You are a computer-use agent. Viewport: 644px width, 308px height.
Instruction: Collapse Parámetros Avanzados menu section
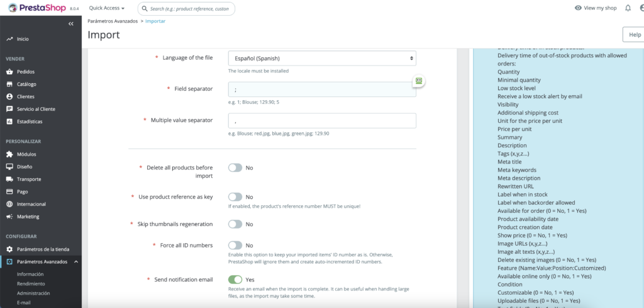(x=76, y=262)
